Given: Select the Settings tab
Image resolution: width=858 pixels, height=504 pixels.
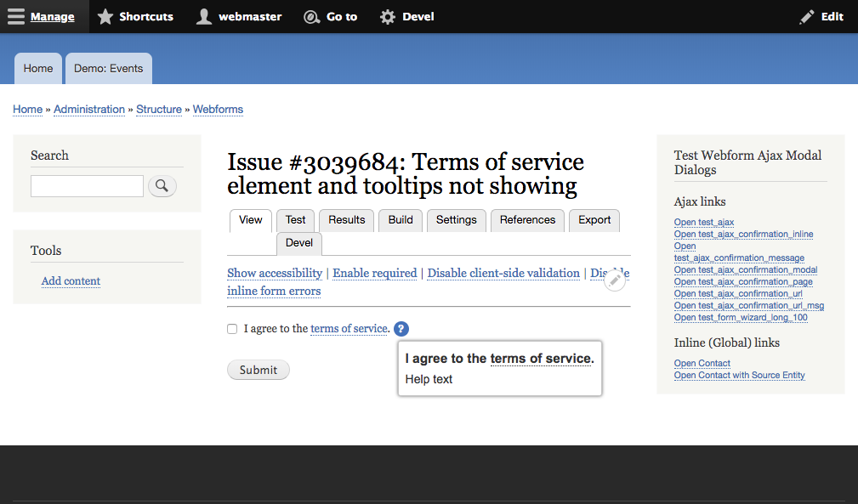Looking at the screenshot, I should click(x=457, y=220).
